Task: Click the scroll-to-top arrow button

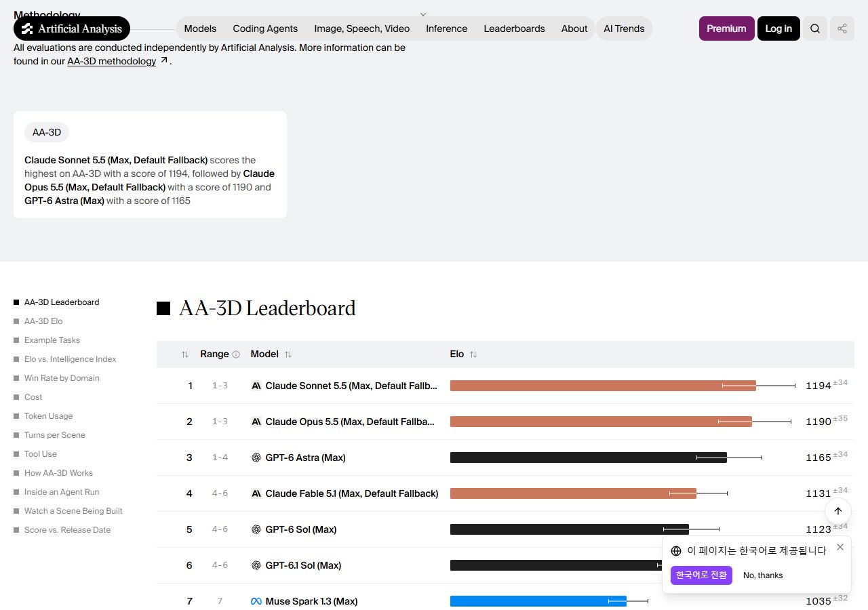Action: coord(838,511)
